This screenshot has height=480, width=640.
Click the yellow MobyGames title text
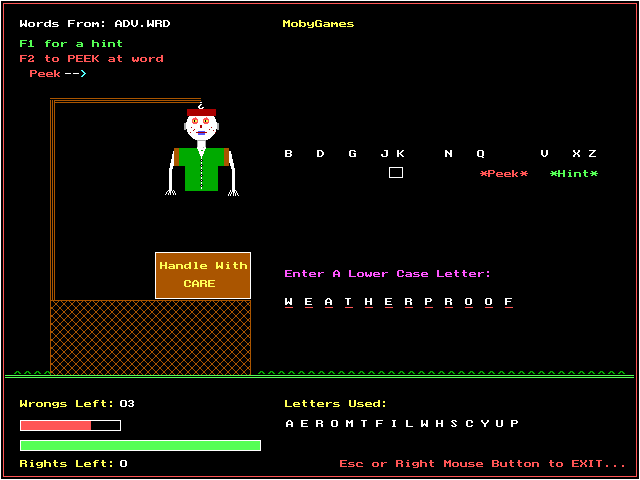[x=318, y=24]
